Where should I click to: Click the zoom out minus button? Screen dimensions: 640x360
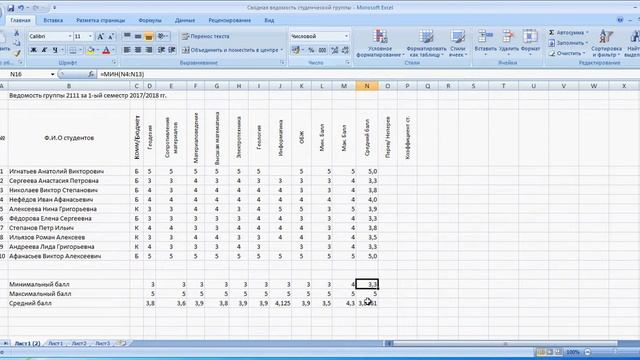tap(587, 352)
